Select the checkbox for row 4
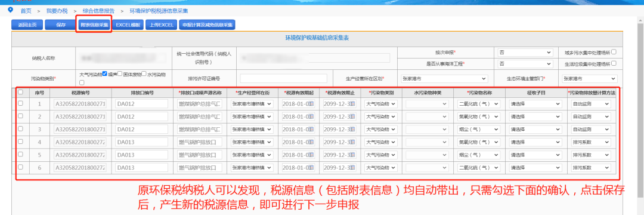 20,142
